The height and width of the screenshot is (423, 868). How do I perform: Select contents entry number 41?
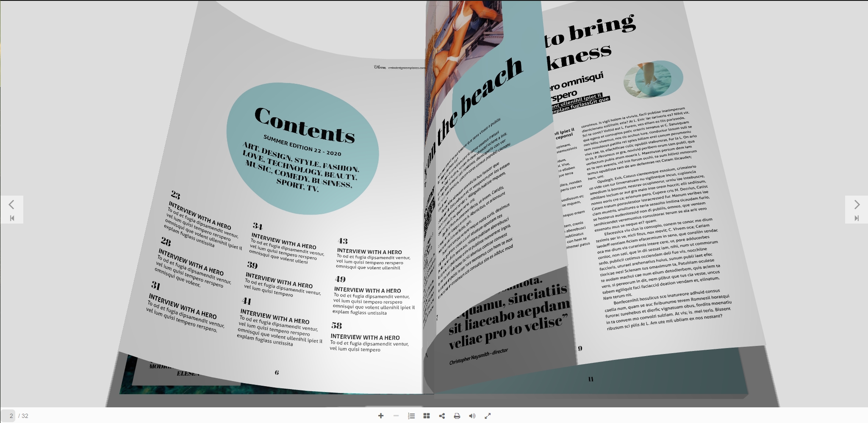(246, 301)
